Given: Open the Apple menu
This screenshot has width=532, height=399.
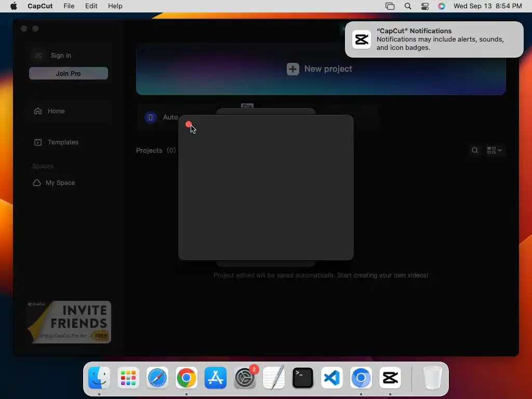Looking at the screenshot, I should [14, 6].
